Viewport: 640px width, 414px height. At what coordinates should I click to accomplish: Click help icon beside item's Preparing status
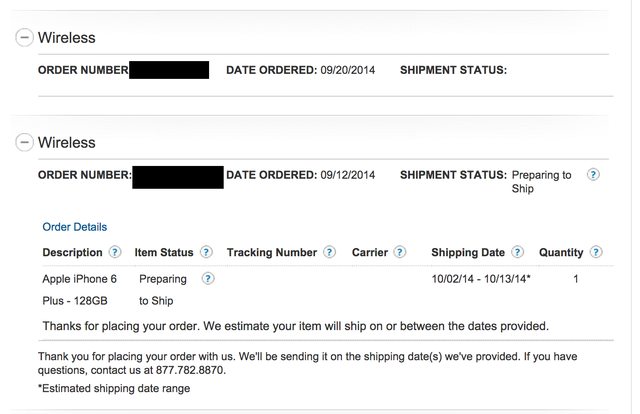208,279
